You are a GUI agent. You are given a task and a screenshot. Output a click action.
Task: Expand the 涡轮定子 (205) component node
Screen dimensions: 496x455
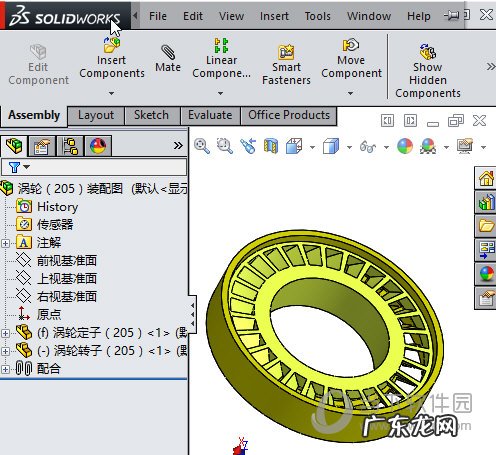pyautogui.click(x=5, y=333)
